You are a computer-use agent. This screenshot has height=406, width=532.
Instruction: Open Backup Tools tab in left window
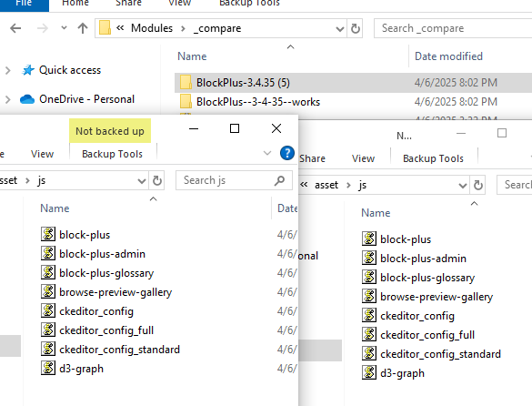pos(112,154)
